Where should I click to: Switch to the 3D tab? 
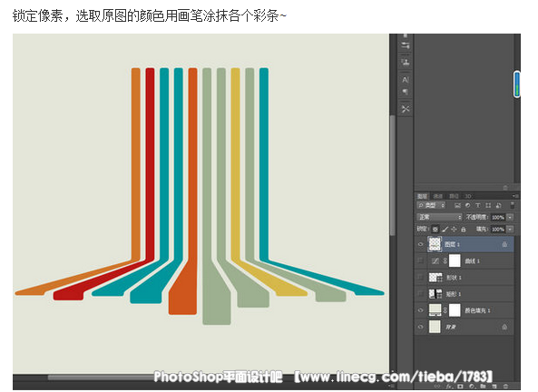tap(468, 196)
